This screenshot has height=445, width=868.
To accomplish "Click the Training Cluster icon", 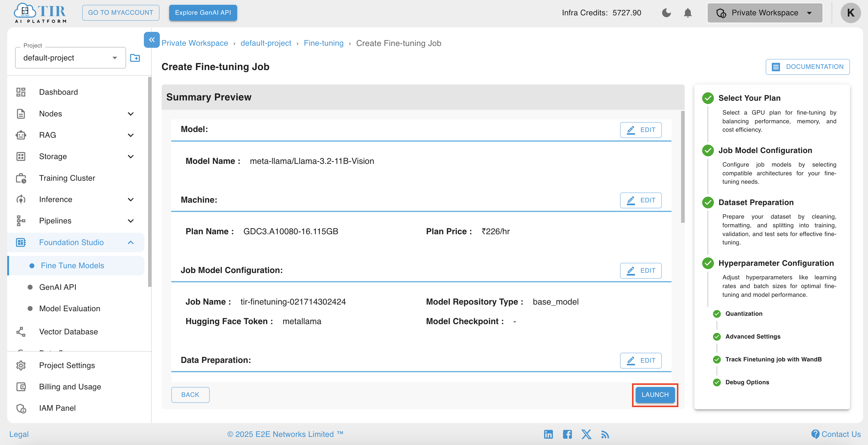I will (21, 178).
